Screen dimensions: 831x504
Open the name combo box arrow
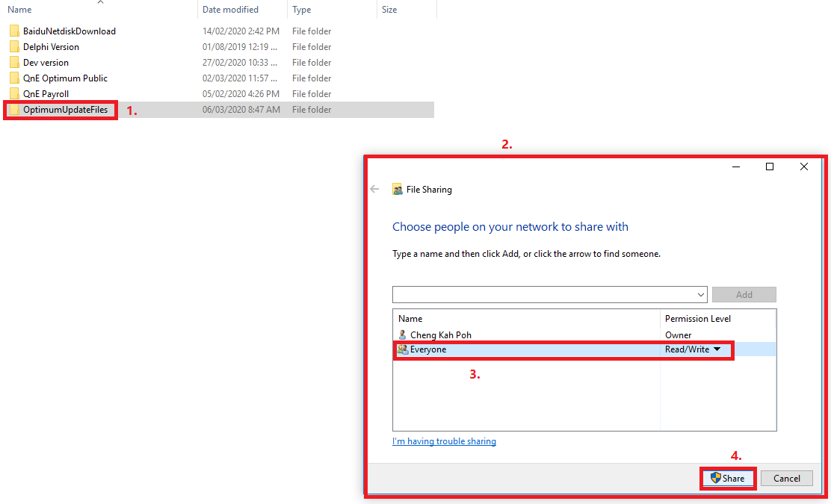click(x=701, y=295)
